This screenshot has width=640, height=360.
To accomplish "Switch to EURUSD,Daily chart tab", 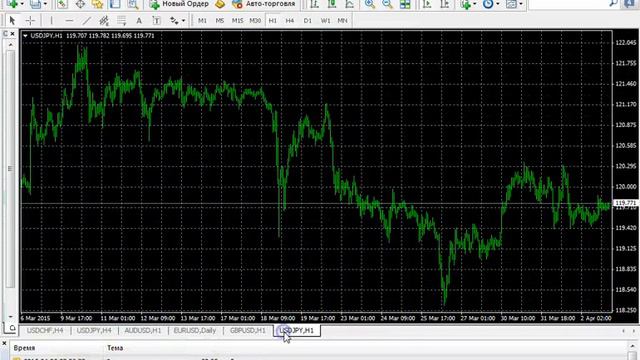I will (195, 330).
